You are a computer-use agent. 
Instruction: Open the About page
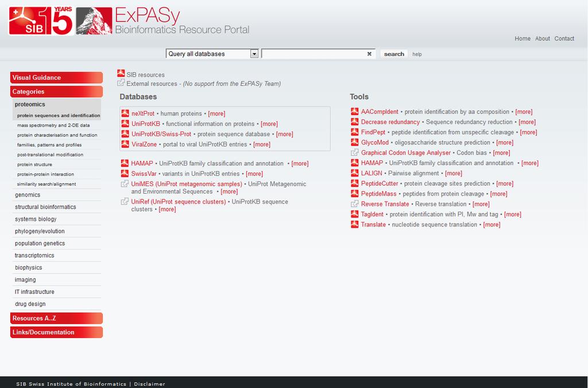pyautogui.click(x=542, y=39)
